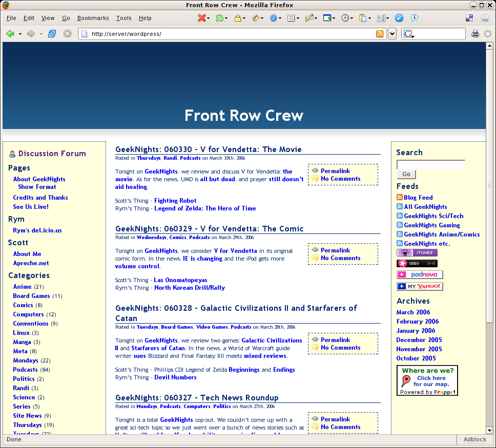
Task: Open the Blog Feed link
Action: (418, 198)
